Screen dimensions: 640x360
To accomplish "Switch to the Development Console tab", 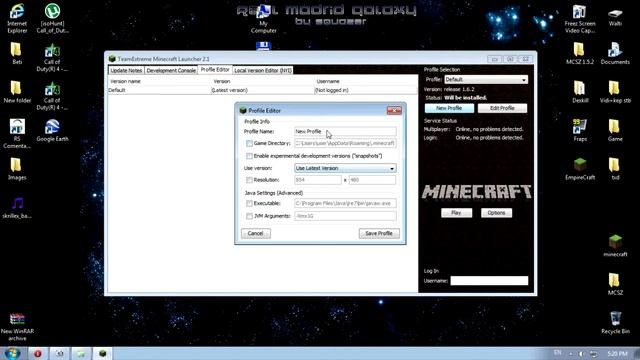I will (171, 70).
